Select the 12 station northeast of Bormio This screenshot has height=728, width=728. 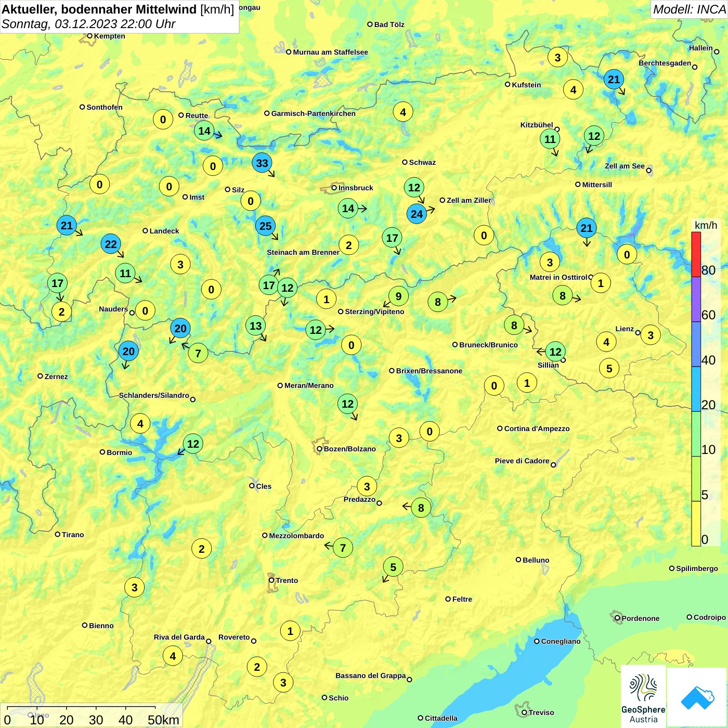(x=193, y=444)
